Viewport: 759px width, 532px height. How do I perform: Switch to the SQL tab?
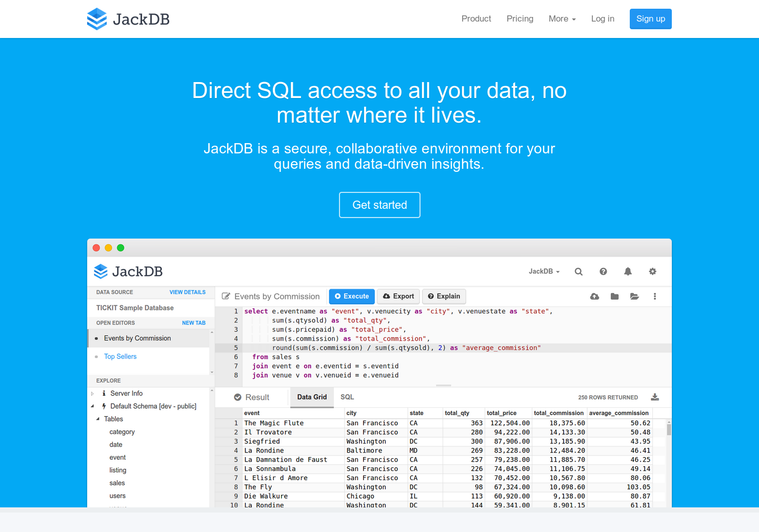coord(347,397)
